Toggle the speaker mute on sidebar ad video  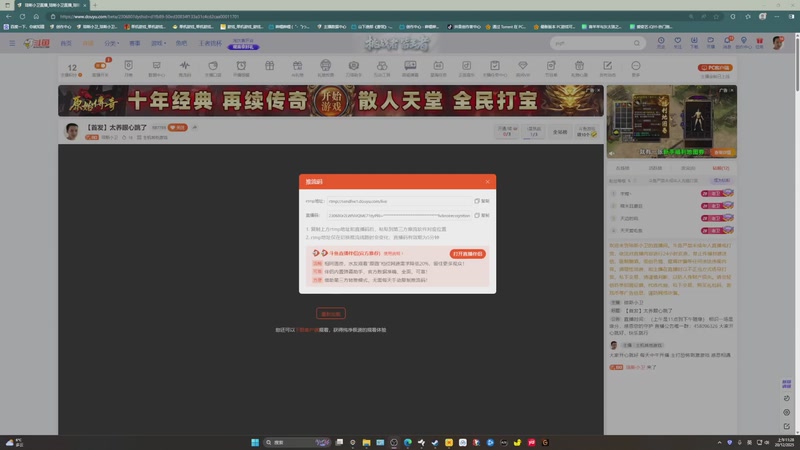[x=612, y=153]
